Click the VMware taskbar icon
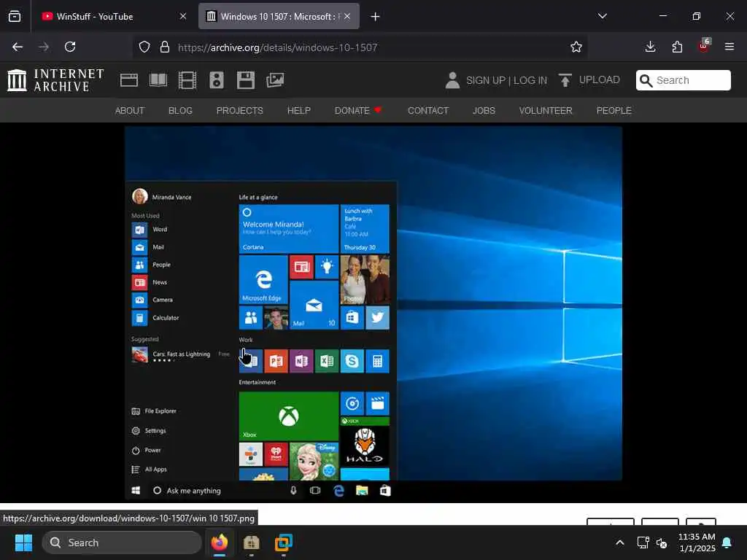Screen dimensions: 747x560 click(284, 542)
